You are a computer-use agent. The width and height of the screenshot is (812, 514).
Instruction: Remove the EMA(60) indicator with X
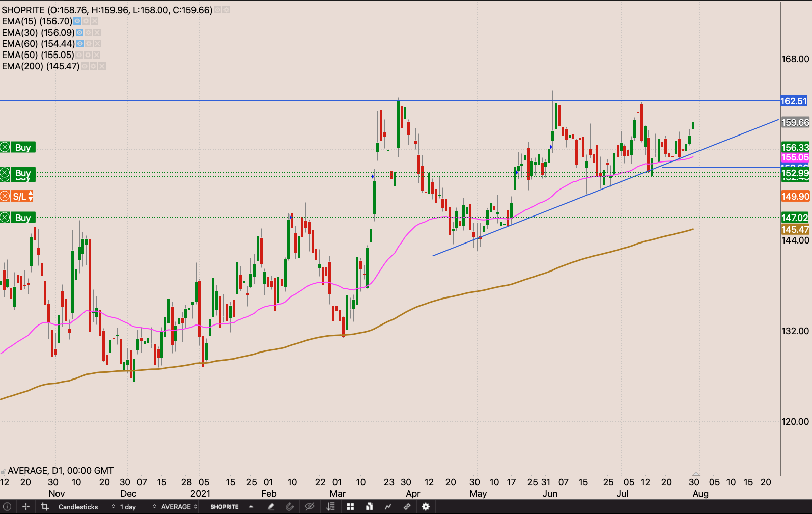(97, 44)
